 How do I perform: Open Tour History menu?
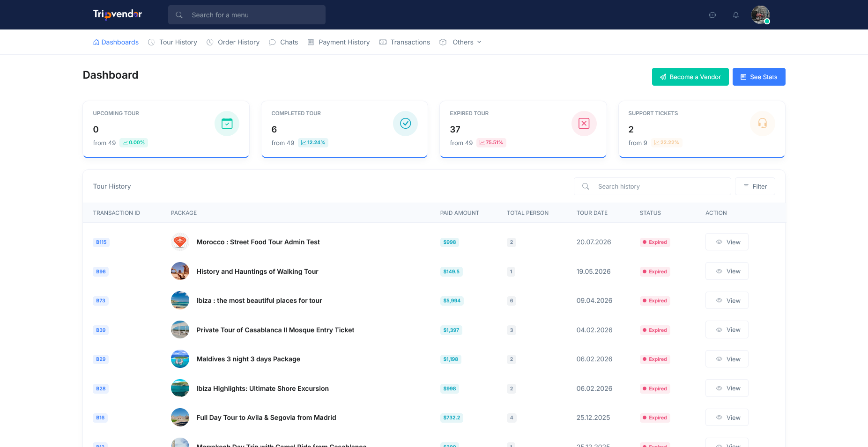coord(172,42)
